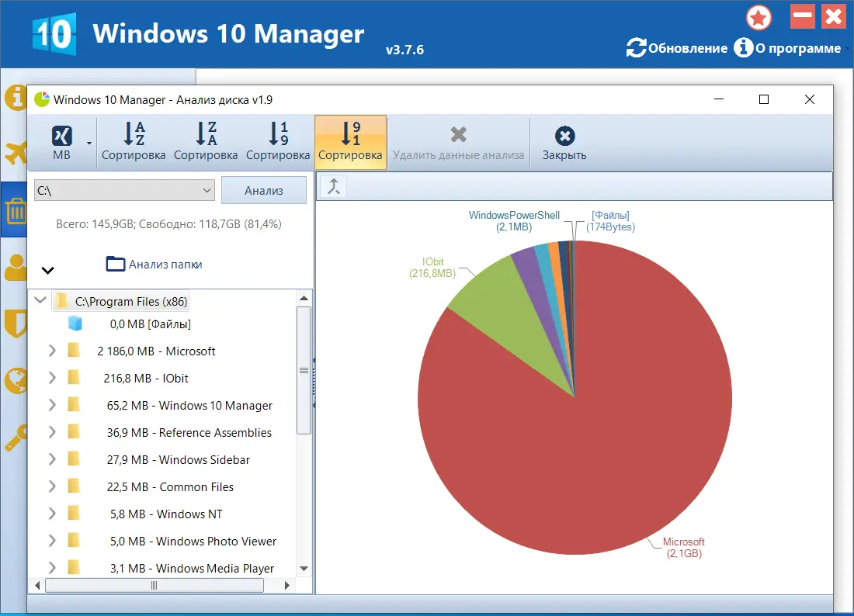Click the vertical scrollbar thumb in tree
854x616 pixels.
pyautogui.click(x=304, y=371)
